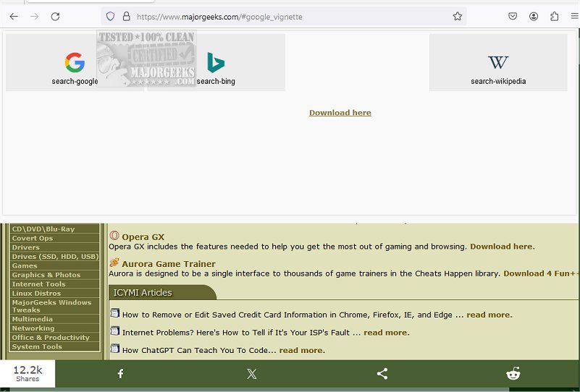
Task: Share to Reddit from the bottom bar
Action: coord(513,374)
